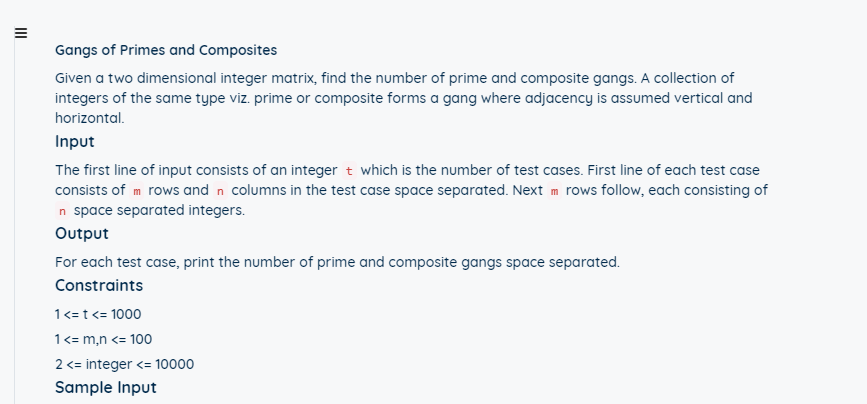
Task: Click the constraint line "1 <= m,n <= 100"
Action: pos(104,339)
